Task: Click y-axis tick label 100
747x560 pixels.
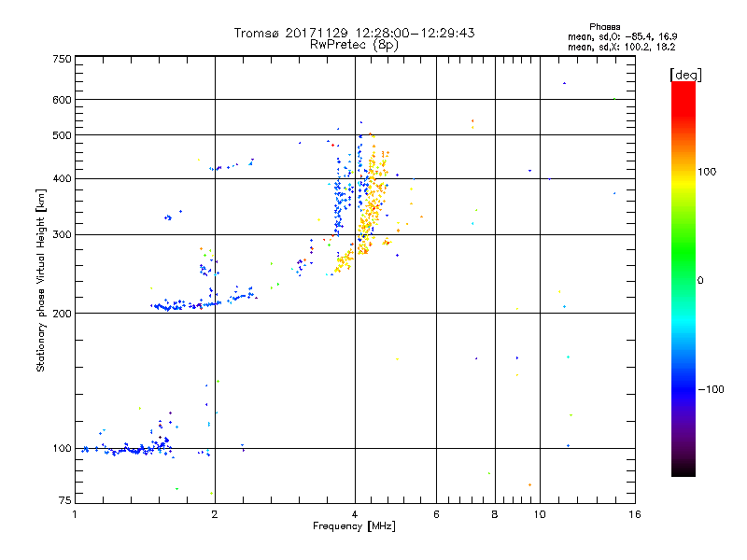Action: tap(62, 448)
